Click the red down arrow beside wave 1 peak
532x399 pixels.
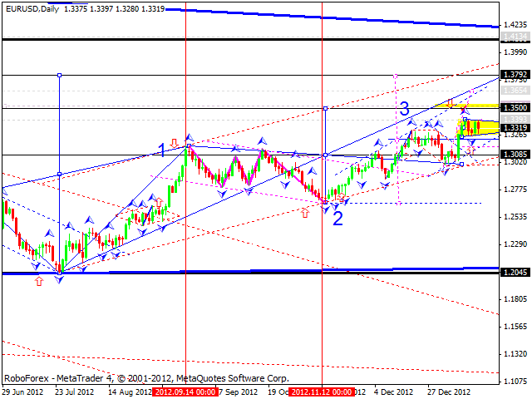tap(174, 142)
